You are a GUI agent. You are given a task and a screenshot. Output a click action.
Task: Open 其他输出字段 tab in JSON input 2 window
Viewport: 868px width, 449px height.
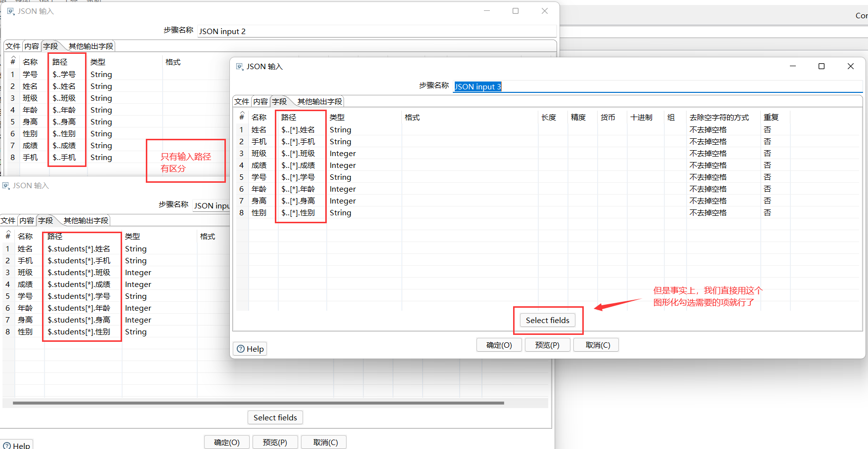tap(90, 46)
